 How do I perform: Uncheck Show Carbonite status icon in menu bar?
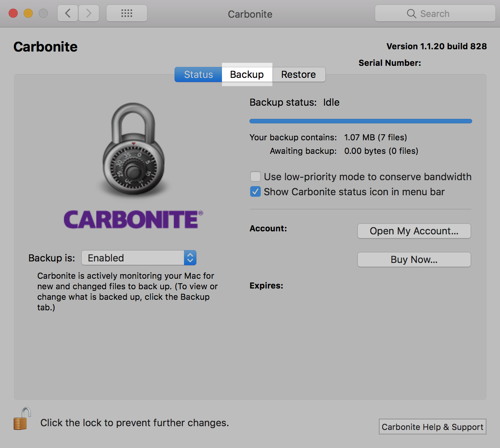255,192
